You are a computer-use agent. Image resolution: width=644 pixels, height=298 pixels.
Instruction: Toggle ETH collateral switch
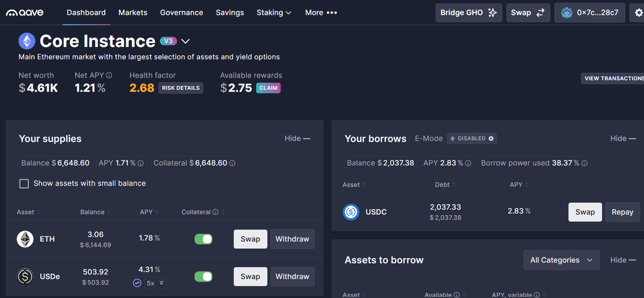pos(203,239)
